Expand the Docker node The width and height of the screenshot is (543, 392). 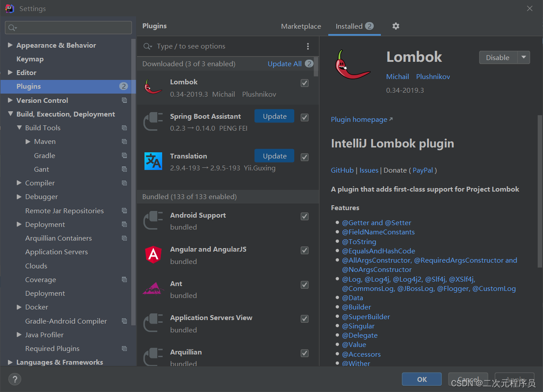pyautogui.click(x=19, y=307)
